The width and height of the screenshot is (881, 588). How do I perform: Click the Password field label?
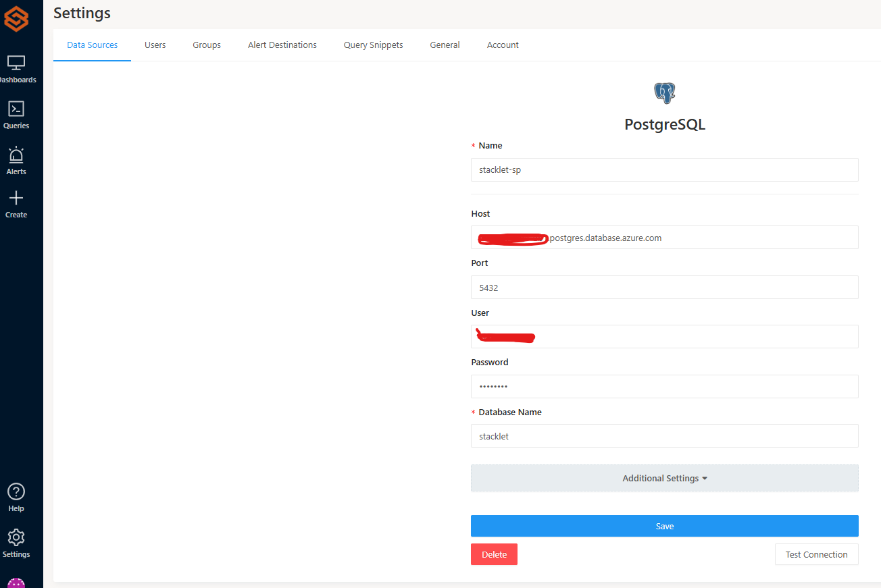(x=490, y=363)
